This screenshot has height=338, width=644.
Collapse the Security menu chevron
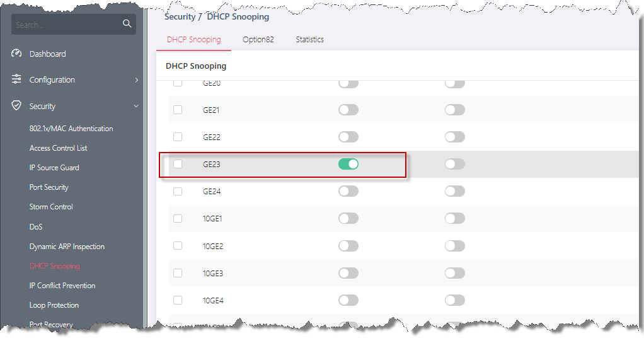coord(136,107)
